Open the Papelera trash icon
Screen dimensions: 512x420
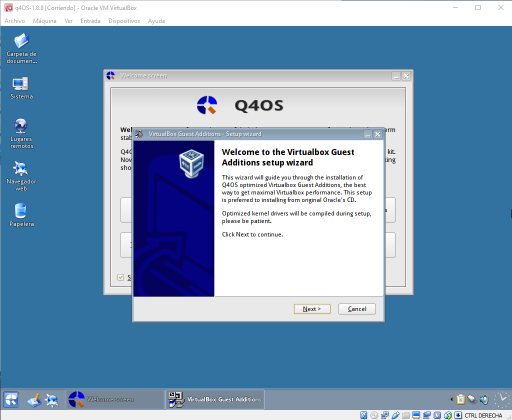[21, 210]
